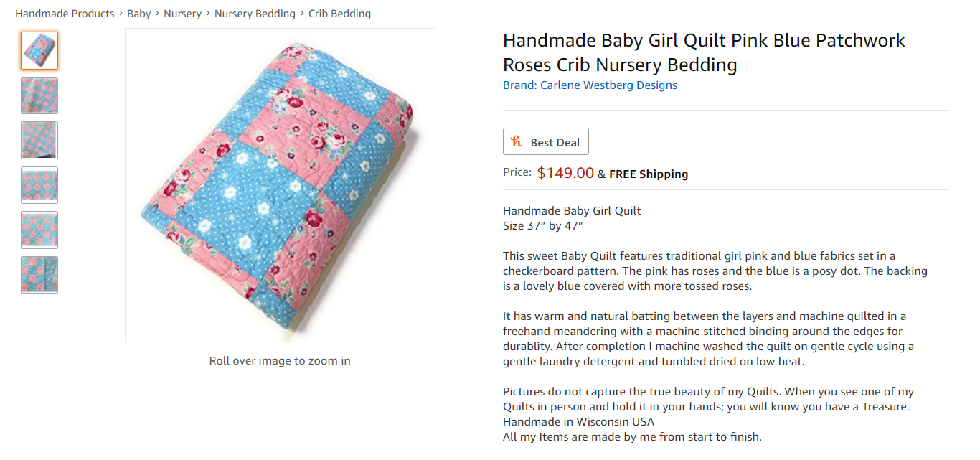Click the $149.00 price
Screen dimensions: 980x460
(565, 173)
